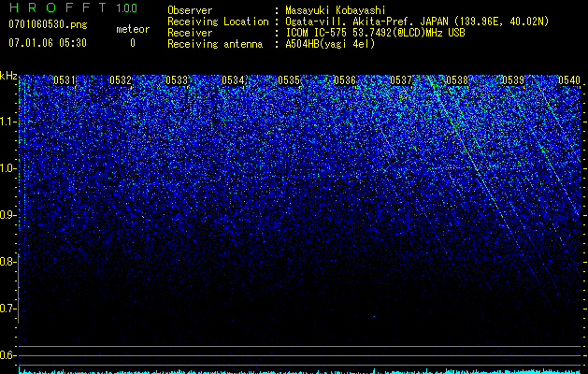Screen dimensions: 588x374
Task: Click the ICOM IC-575 receiver text
Action: 375,33
